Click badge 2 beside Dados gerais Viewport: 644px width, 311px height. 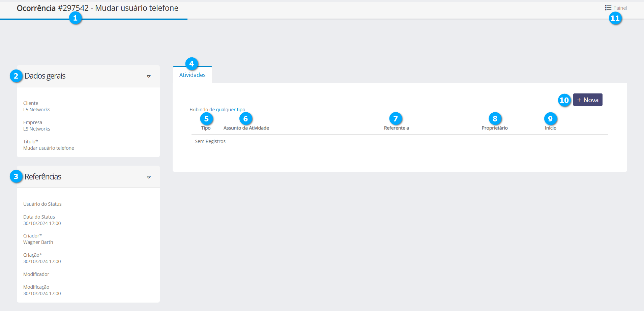click(16, 76)
